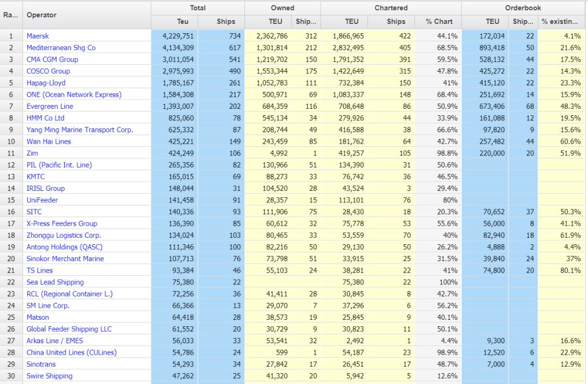Open RCL (Regional Container L.) link
588x384 pixels.
pos(69,294)
